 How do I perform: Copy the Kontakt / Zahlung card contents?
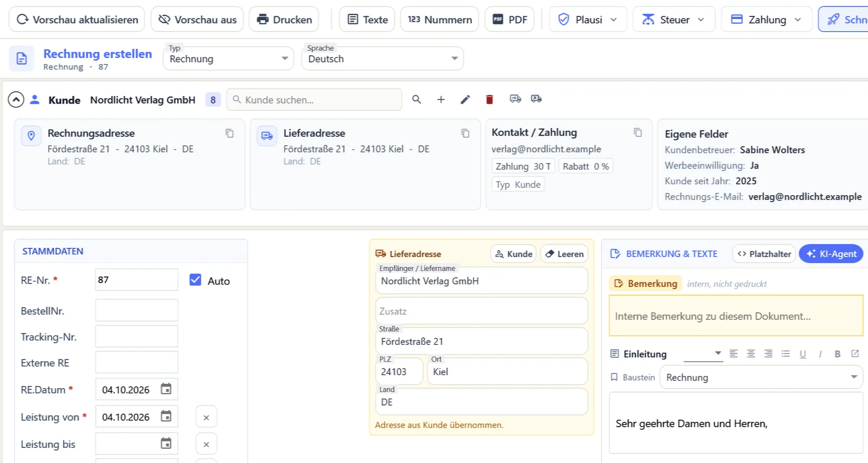point(638,132)
